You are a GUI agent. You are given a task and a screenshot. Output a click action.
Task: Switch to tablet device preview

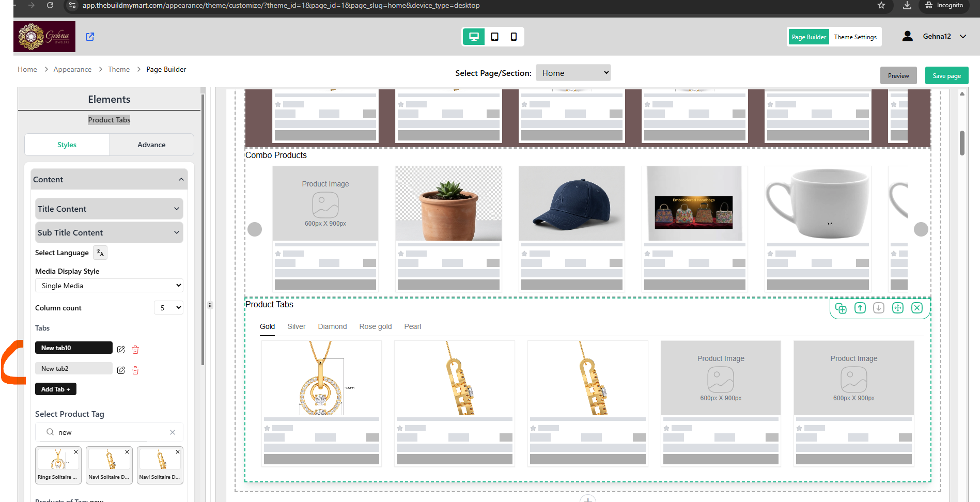(494, 37)
